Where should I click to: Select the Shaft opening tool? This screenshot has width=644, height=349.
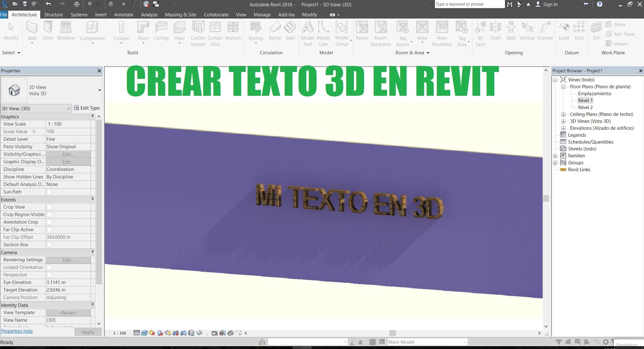tap(495, 31)
